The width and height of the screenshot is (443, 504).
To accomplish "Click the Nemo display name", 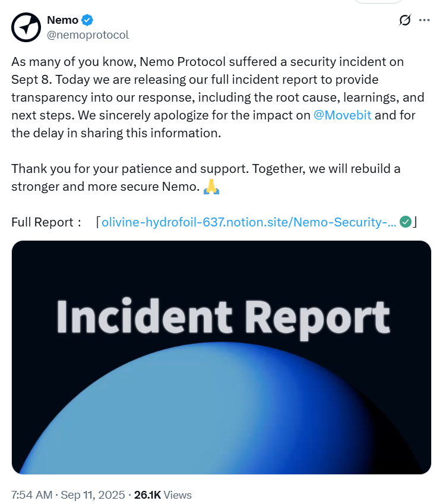I will (x=62, y=20).
